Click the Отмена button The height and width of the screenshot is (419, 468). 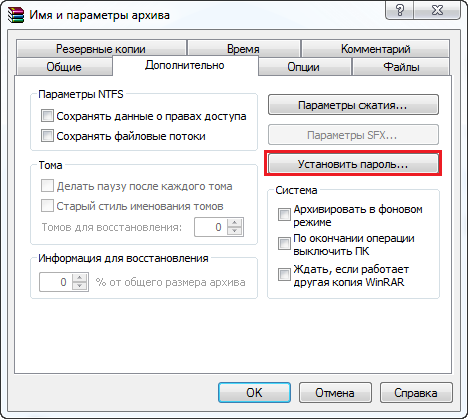coord(335,393)
